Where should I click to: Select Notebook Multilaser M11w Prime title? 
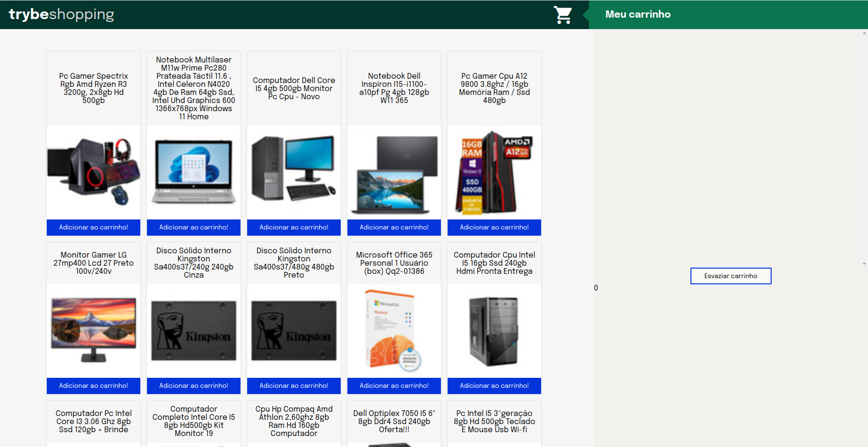coord(194,88)
